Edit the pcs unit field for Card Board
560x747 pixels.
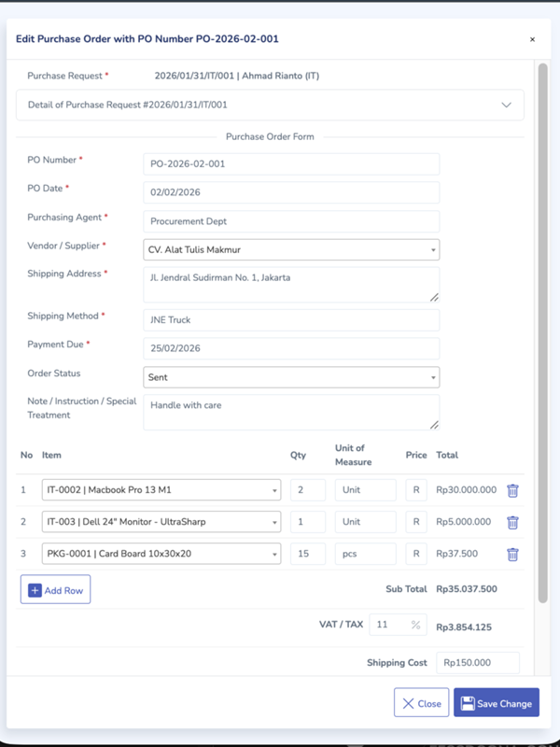tap(366, 554)
